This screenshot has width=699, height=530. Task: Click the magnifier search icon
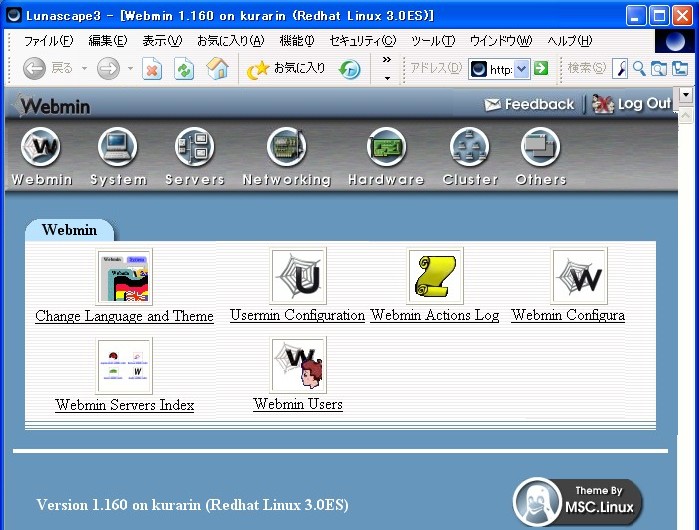point(639,69)
